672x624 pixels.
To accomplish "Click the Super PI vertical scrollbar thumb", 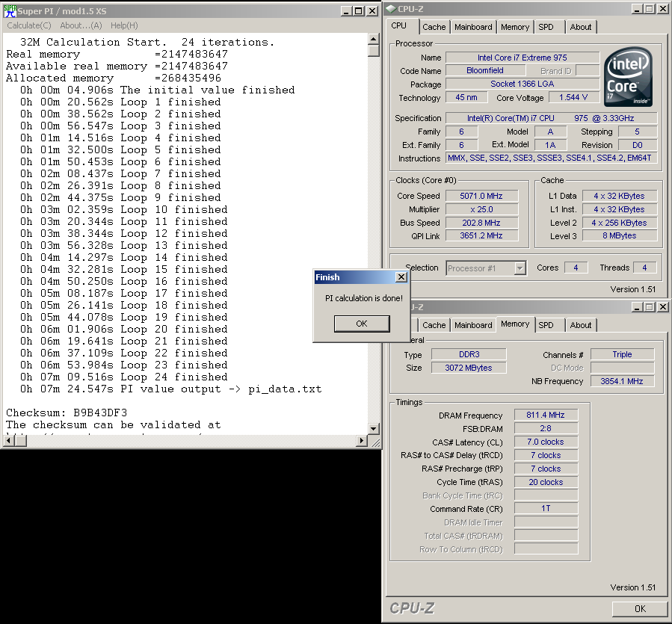I will (x=373, y=51).
